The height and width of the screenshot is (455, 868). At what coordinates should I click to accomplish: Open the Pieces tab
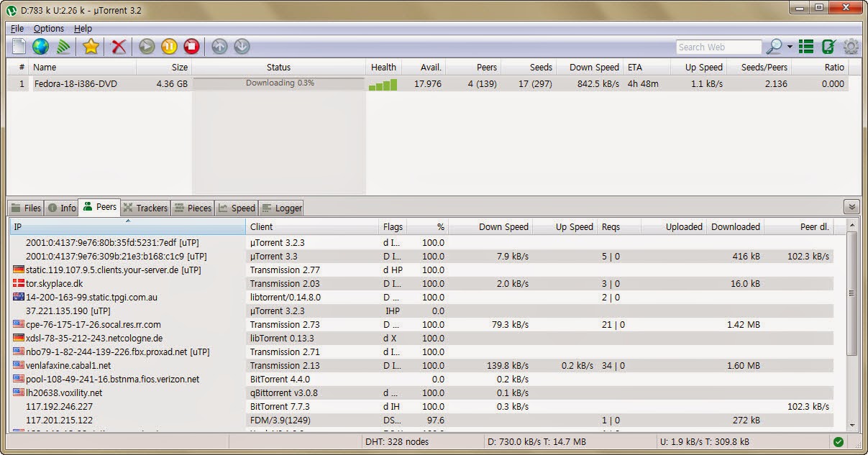pyautogui.click(x=193, y=208)
